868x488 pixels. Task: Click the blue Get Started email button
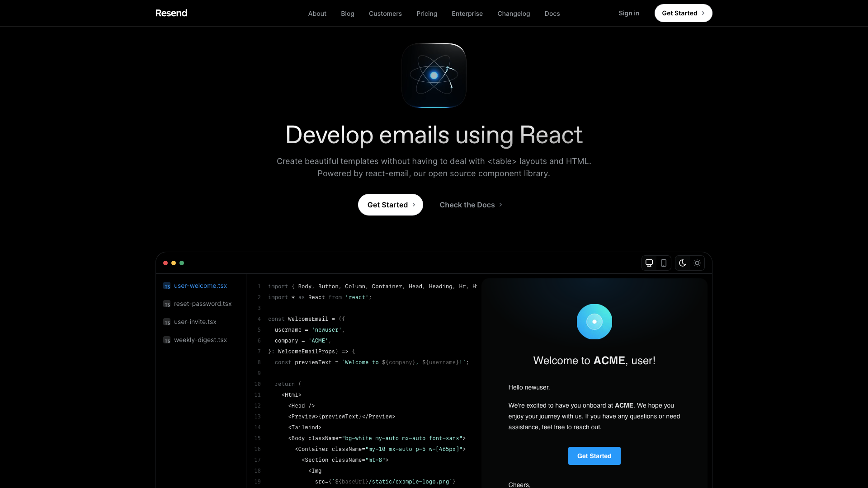594,456
